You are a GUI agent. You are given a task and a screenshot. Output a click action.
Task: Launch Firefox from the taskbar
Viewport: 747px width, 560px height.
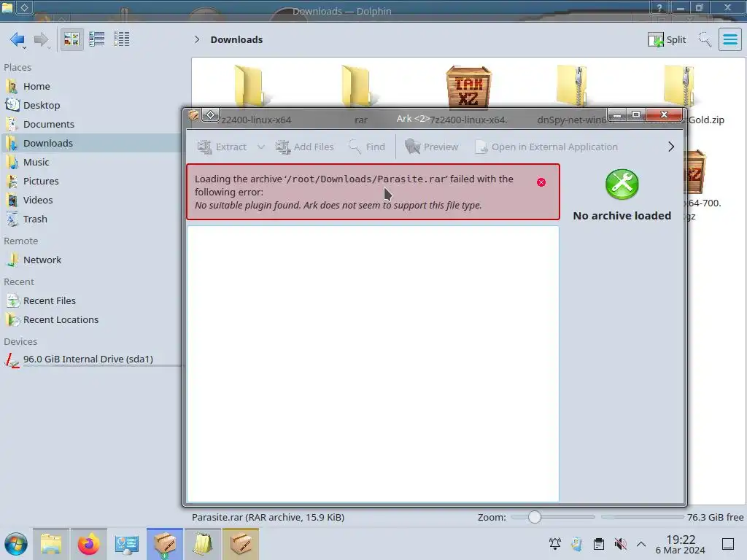pyautogui.click(x=88, y=544)
